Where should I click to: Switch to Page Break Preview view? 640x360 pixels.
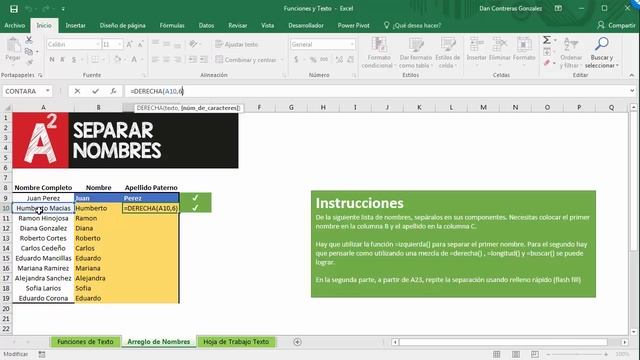[535, 354]
